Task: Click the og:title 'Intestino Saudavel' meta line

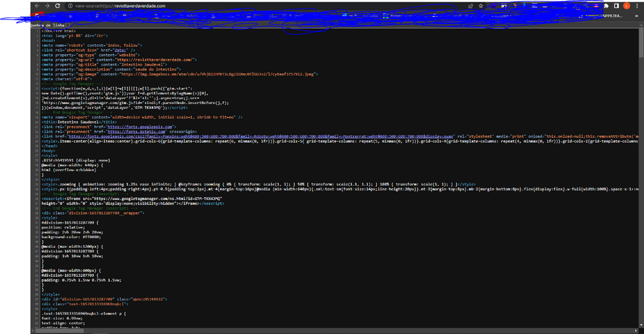Action: [x=104, y=64]
